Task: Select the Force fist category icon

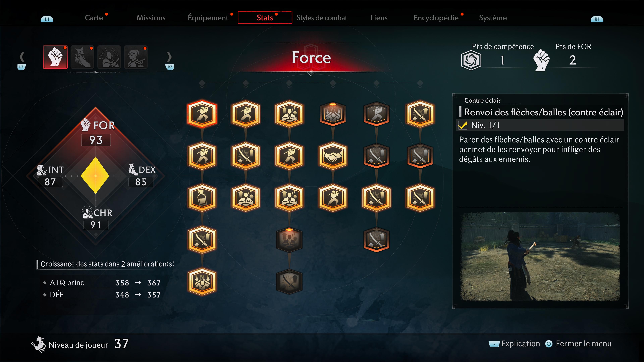Action: tap(55, 57)
